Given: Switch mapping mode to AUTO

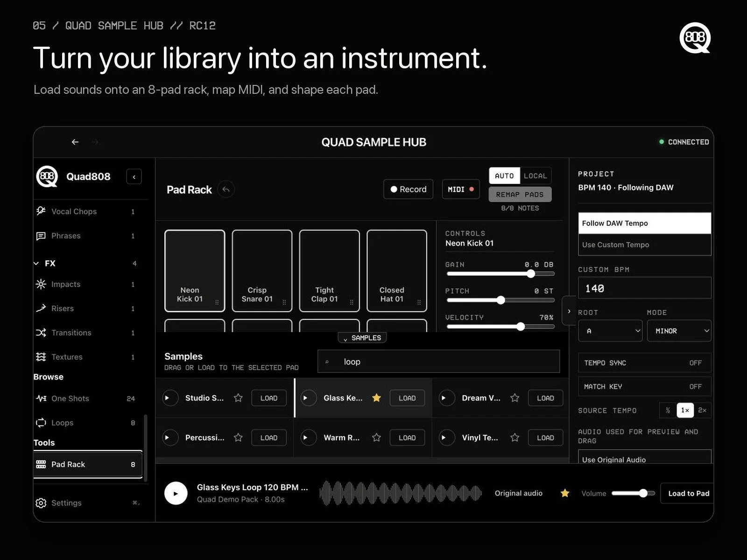Looking at the screenshot, I should (504, 176).
